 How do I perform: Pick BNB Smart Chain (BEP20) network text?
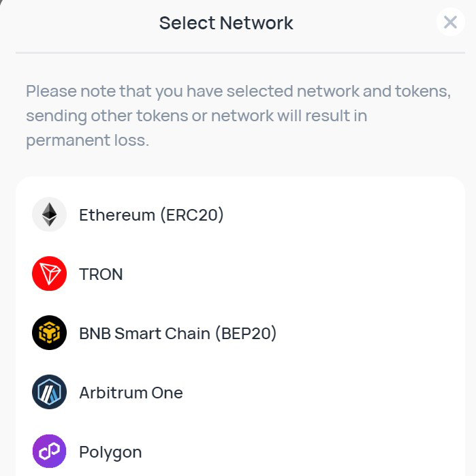click(178, 333)
